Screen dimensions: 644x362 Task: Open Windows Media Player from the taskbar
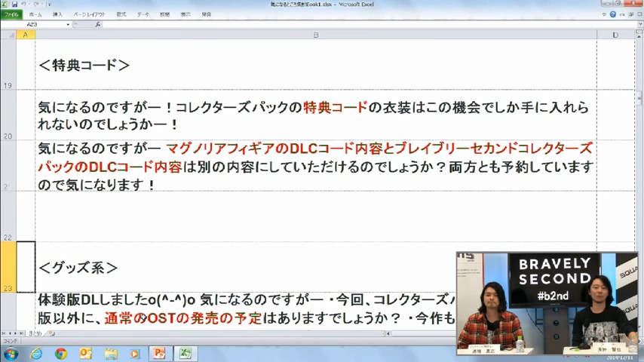pyautogui.click(x=135, y=354)
